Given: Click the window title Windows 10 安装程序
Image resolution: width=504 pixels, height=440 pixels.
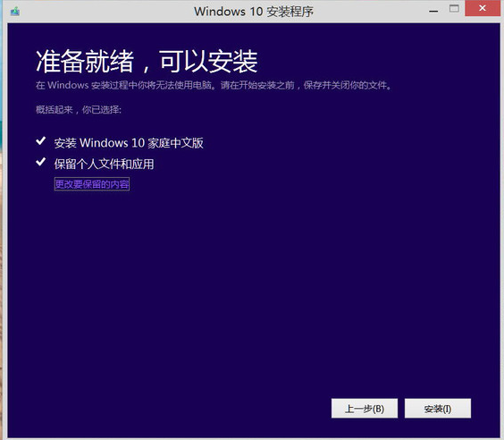Looking at the screenshot, I should 253,12.
